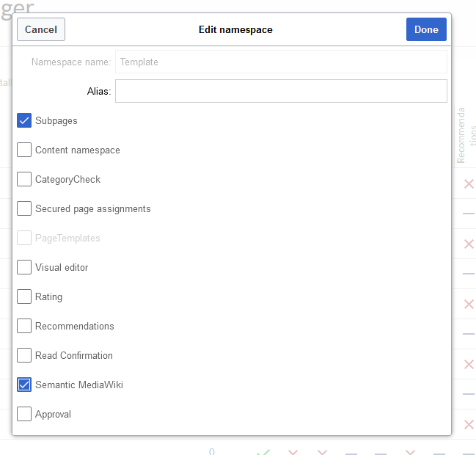
Task: Click the Subpages label text
Action: tap(56, 121)
